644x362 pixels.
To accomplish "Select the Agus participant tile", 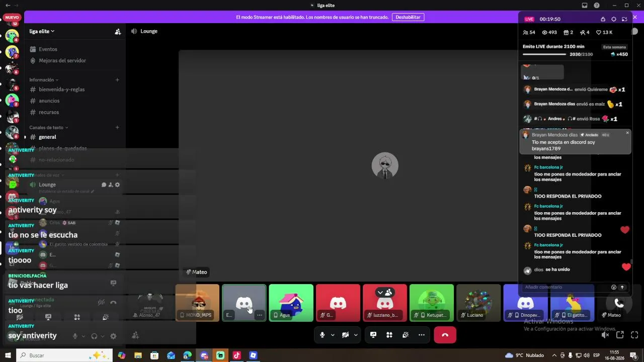I will [x=291, y=303].
